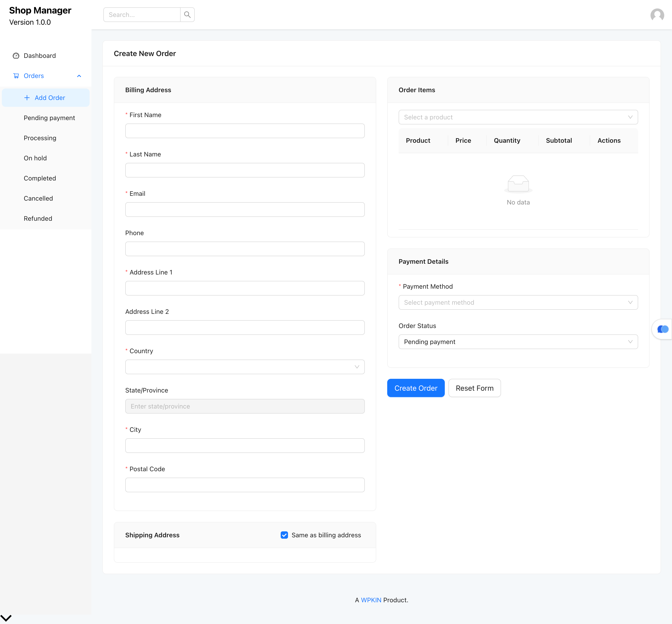672x624 pixels.
Task: Click the Dashboard gauge icon
Action: (x=16, y=56)
